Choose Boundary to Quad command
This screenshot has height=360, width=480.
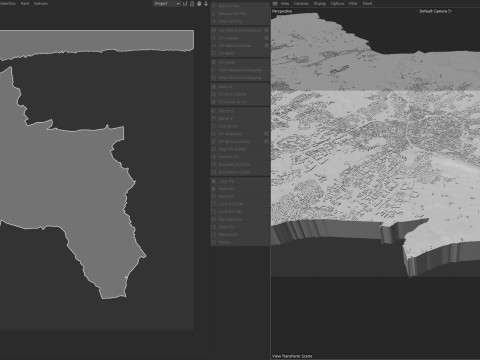240,172
